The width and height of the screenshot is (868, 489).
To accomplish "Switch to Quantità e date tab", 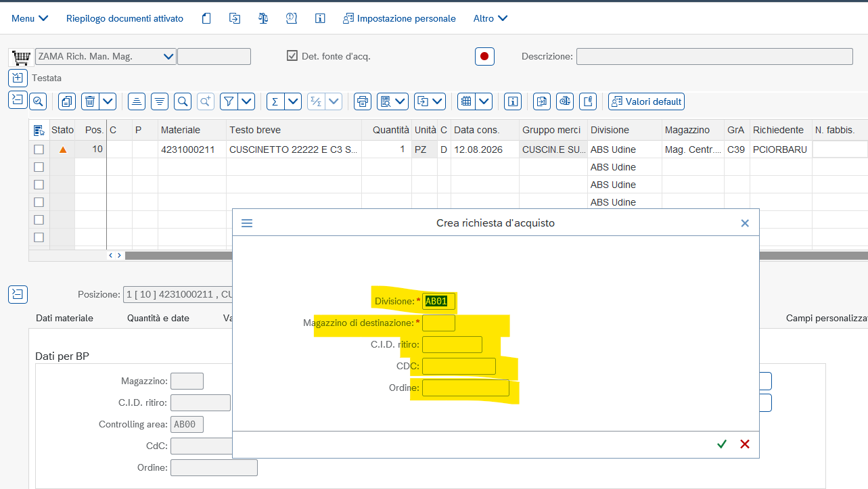I will [x=158, y=318].
